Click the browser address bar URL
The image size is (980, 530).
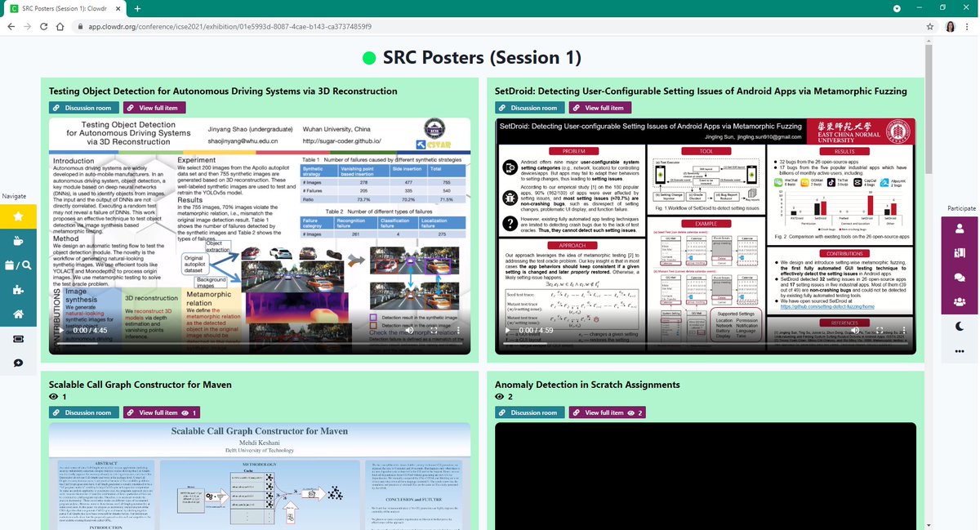[229, 26]
